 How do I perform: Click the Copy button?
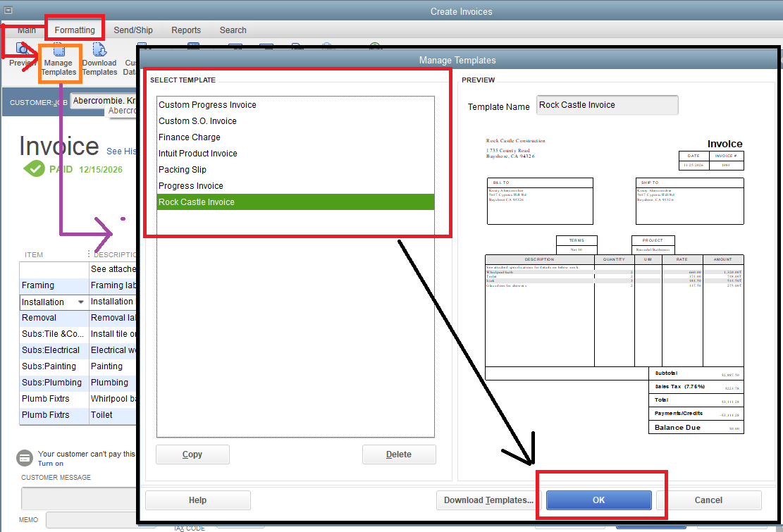coord(192,454)
